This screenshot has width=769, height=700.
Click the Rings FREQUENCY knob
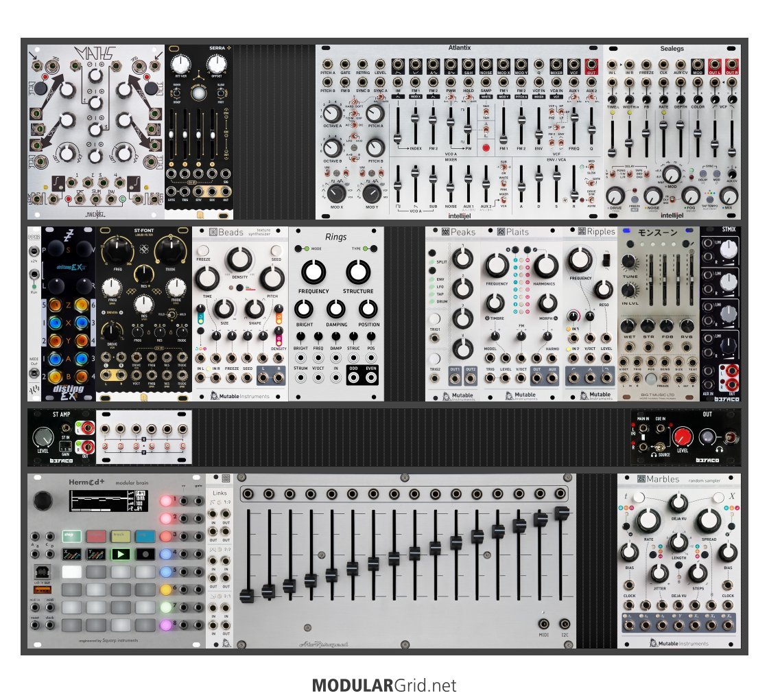click(x=313, y=271)
